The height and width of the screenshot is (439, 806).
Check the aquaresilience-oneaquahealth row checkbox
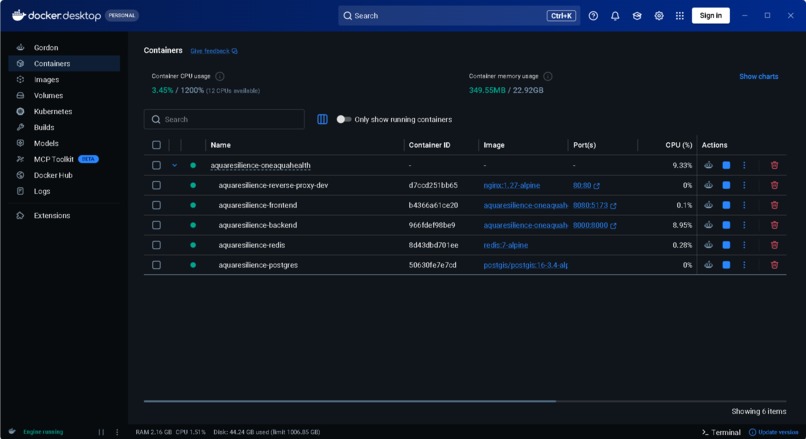(x=156, y=165)
